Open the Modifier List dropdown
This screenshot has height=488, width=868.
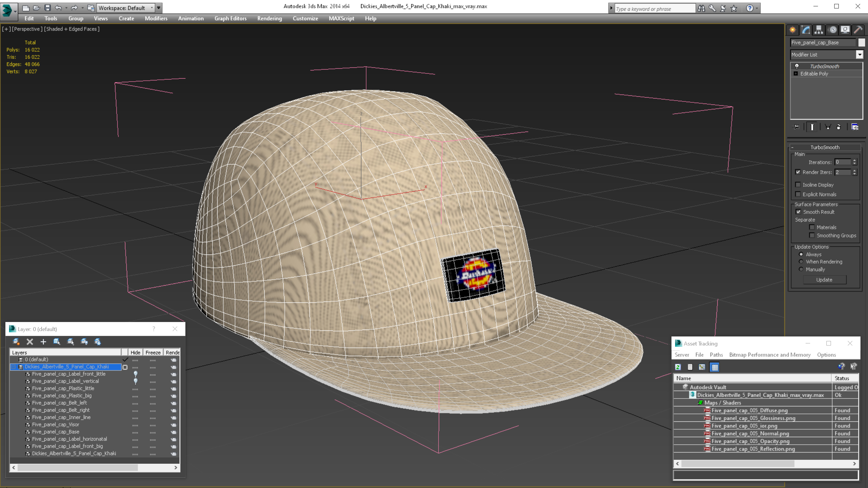coord(860,55)
